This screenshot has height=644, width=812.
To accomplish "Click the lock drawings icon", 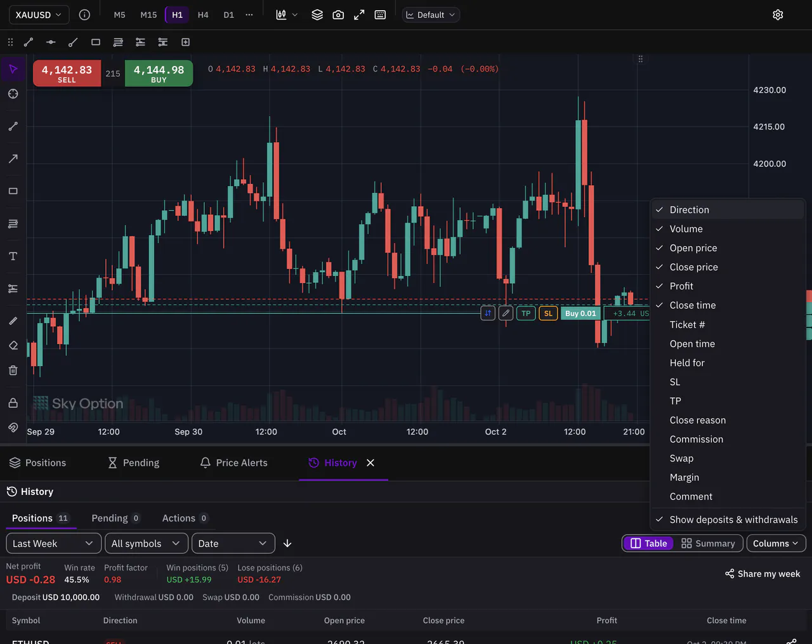I will click(13, 403).
